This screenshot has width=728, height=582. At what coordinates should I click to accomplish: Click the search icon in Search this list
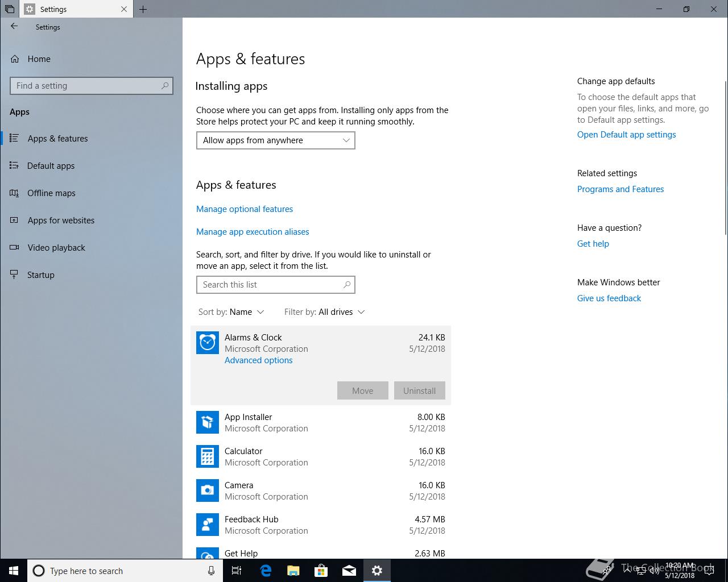(x=347, y=285)
